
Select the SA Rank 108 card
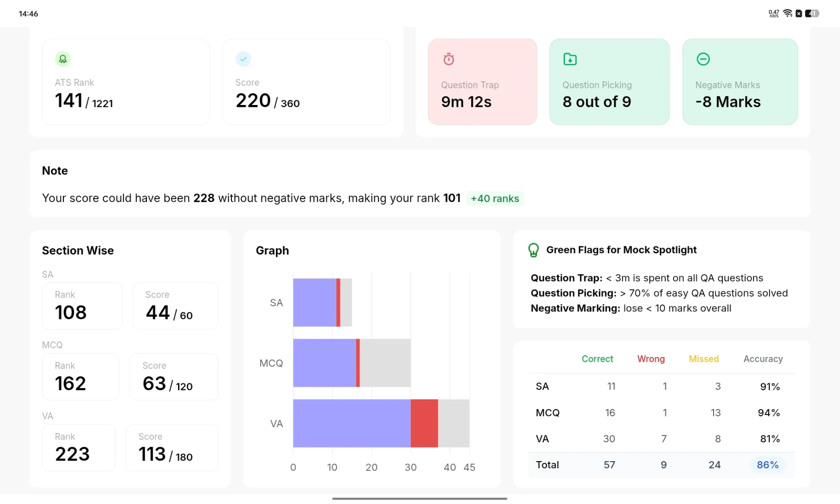[82, 306]
